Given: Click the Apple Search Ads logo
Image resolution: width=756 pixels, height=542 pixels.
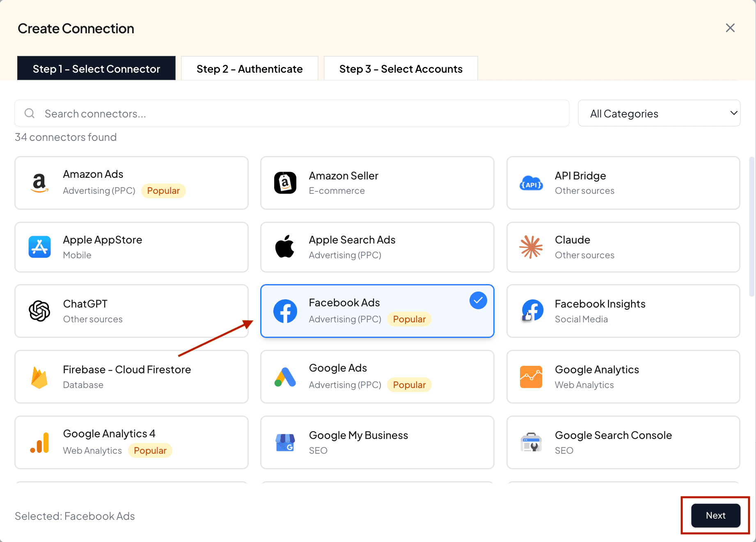Looking at the screenshot, I should tap(285, 246).
